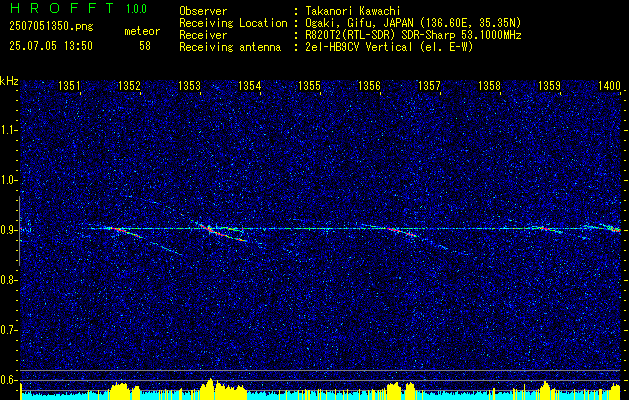Click the 1356 time marker
This screenshot has height=400, width=629.
369,85
